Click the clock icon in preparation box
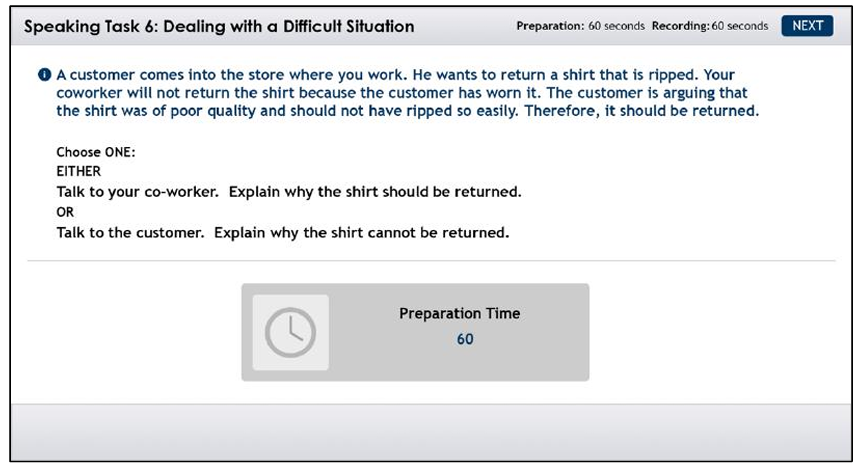 [x=291, y=332]
